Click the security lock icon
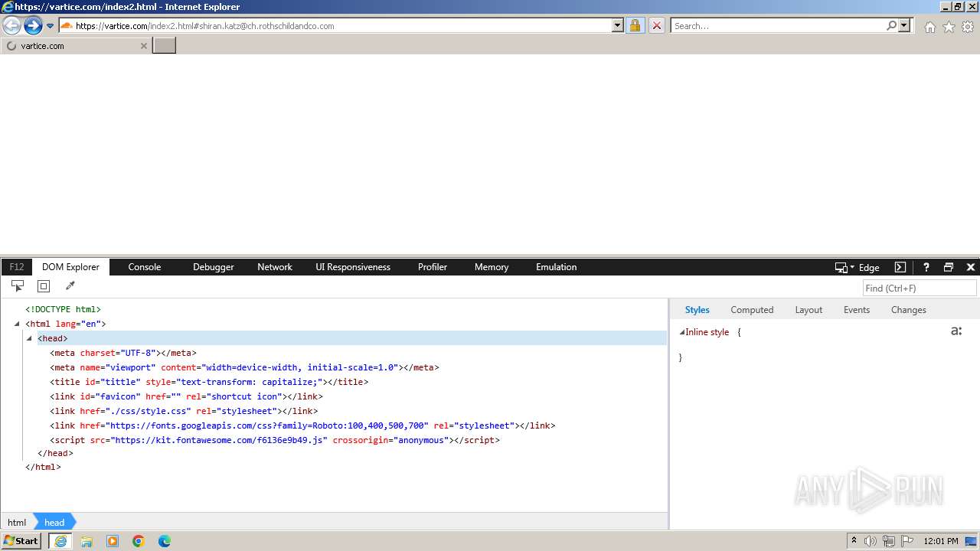Image resolution: width=980 pixels, height=551 pixels. tap(635, 26)
